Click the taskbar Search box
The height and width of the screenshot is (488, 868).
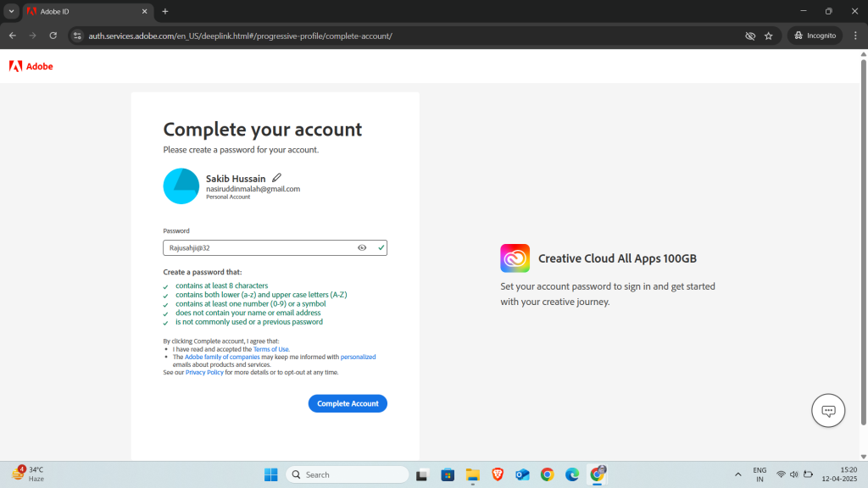[347, 474]
